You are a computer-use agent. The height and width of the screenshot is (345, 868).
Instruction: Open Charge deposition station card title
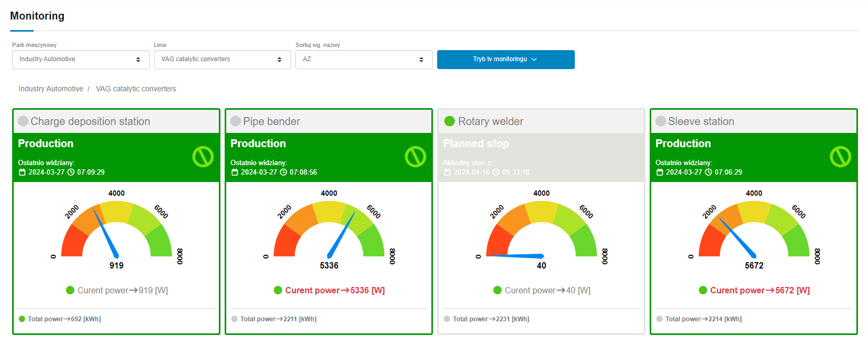(90, 121)
